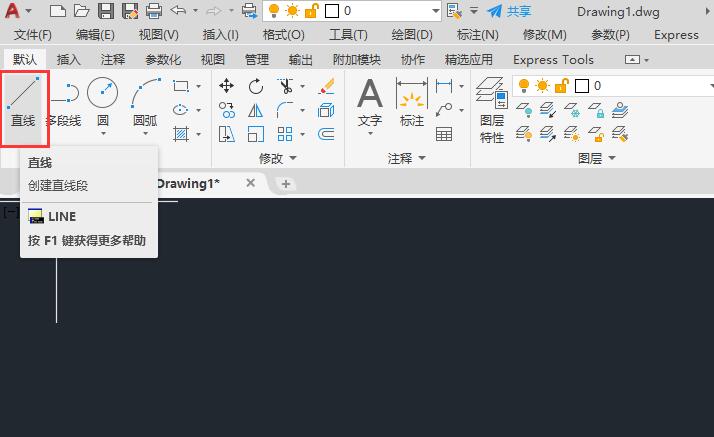Click the hatch fill icon
714x437 pixels.
(181, 134)
